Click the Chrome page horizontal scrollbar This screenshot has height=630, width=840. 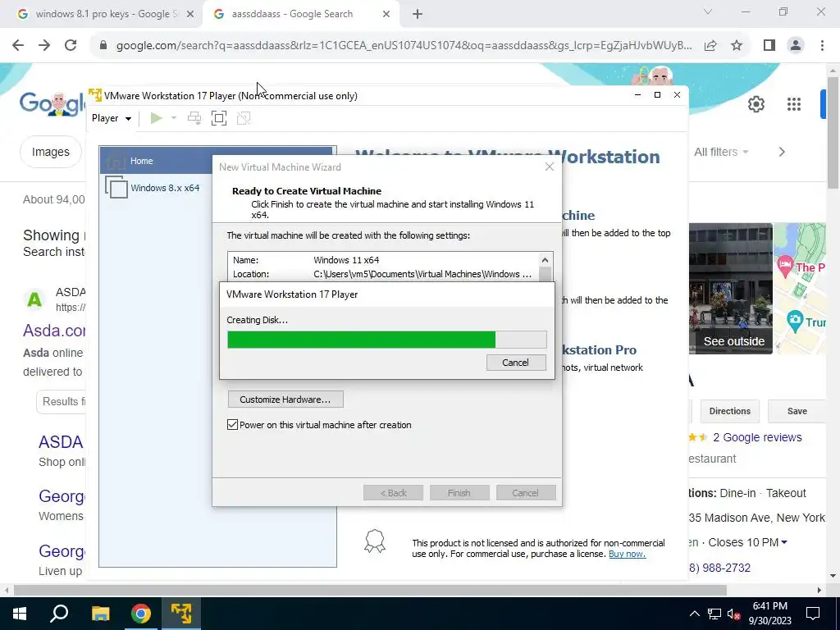coord(370,591)
